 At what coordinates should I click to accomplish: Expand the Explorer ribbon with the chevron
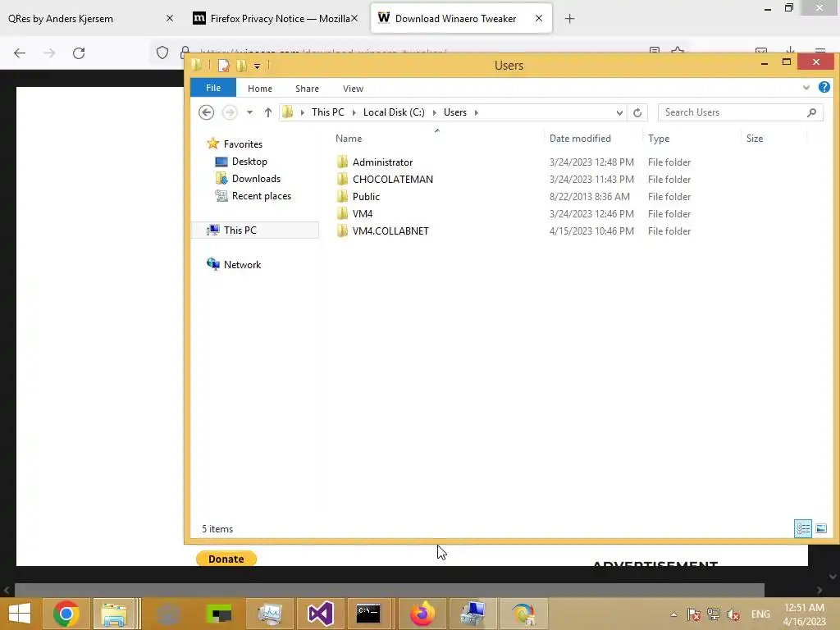[806, 87]
